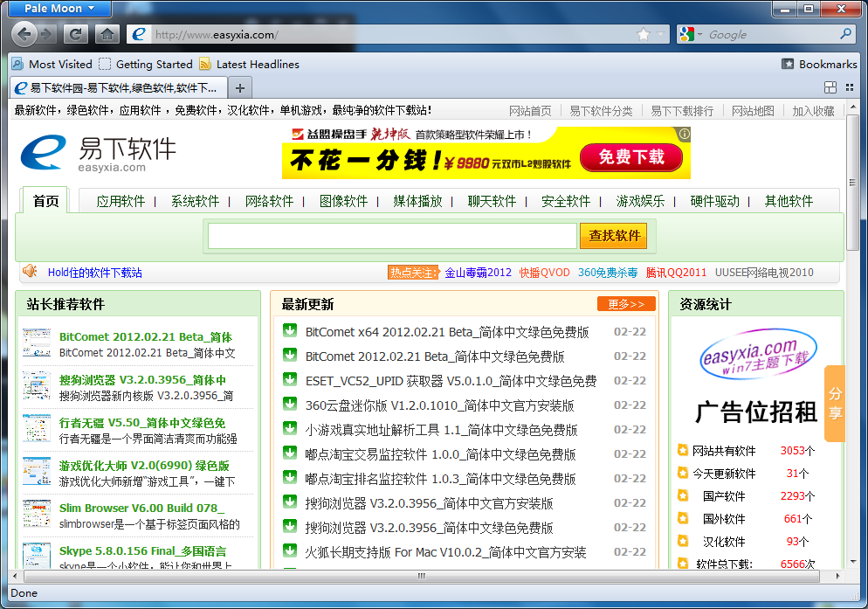Click the website software search input field
Viewport: 868px width, 609px height.
point(392,236)
